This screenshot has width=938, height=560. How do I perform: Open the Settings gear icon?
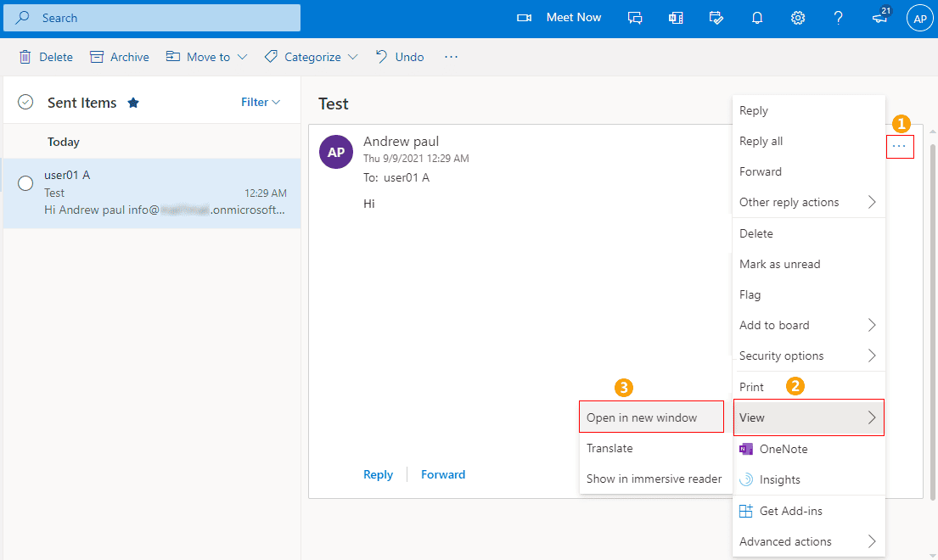coord(798,18)
